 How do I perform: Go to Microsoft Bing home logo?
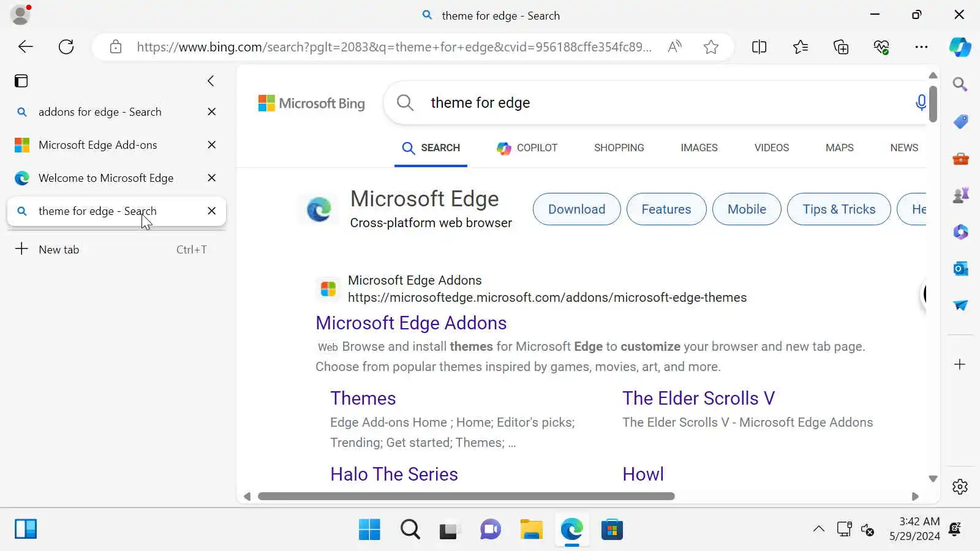coord(311,103)
